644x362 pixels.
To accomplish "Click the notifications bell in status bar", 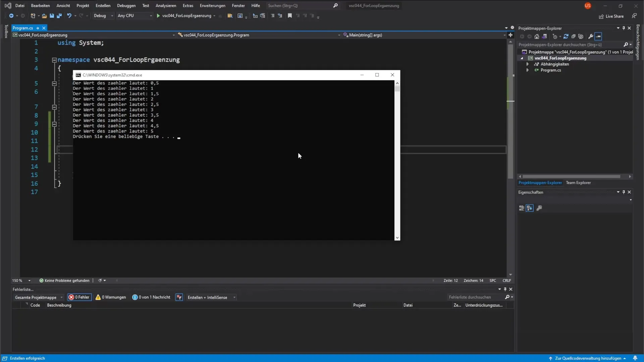I will tap(635, 358).
